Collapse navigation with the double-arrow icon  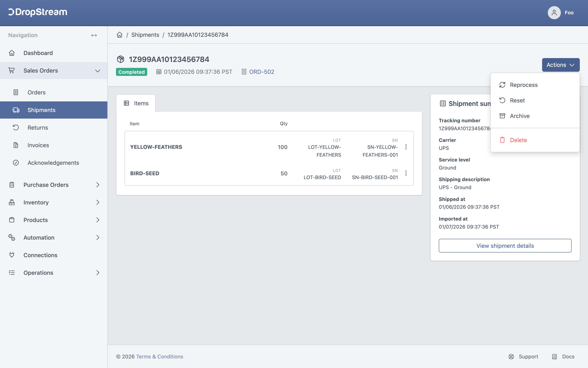94,35
